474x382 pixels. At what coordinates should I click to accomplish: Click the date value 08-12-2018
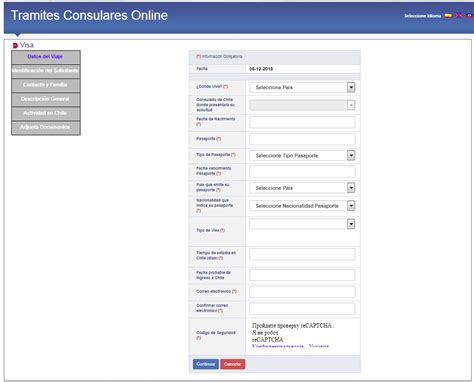261,69
